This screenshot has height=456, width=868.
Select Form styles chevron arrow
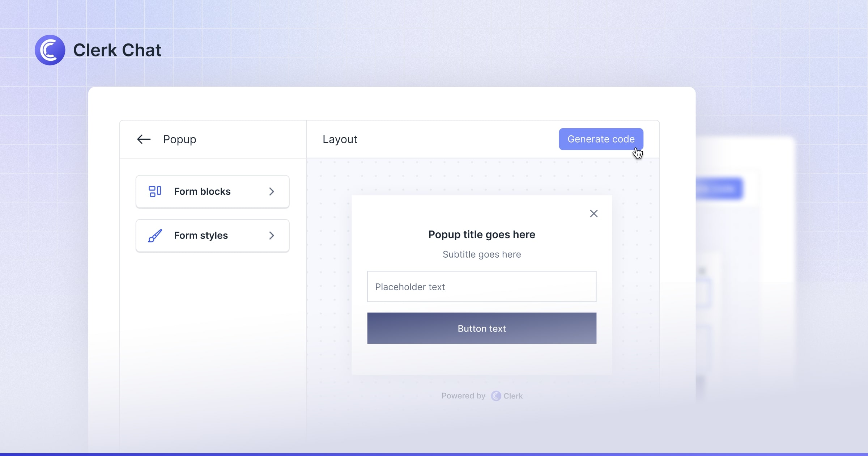pyautogui.click(x=272, y=235)
